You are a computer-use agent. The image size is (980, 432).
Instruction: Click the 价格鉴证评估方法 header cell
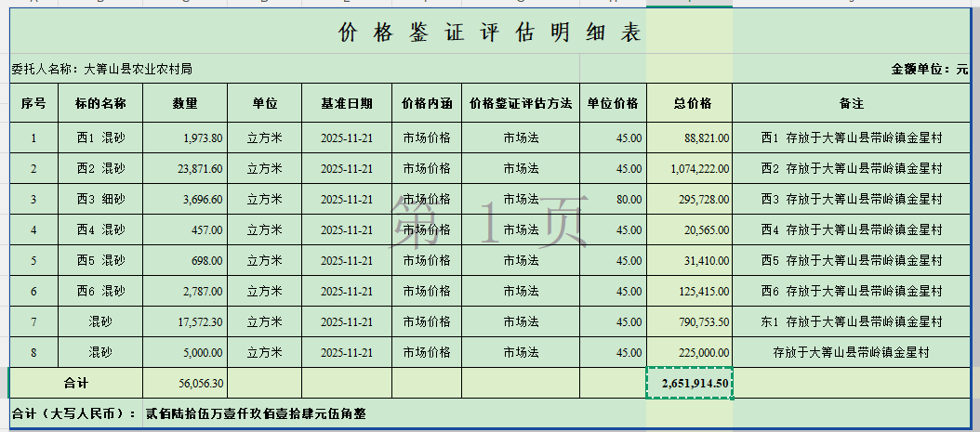pos(521,104)
